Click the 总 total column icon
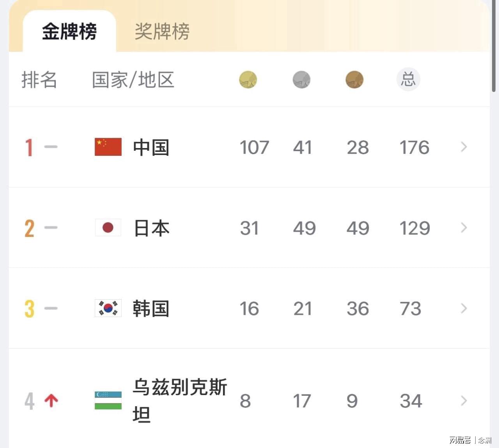 point(408,79)
